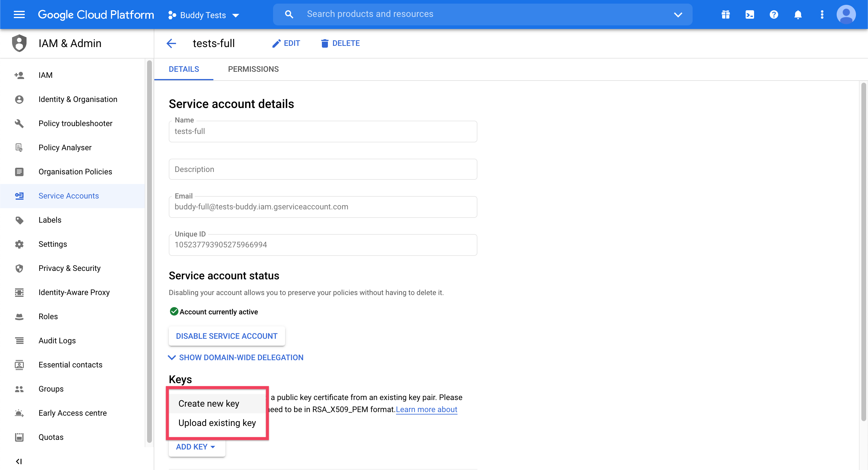Click the Early Access centre icon
The height and width of the screenshot is (470, 868).
19,413
